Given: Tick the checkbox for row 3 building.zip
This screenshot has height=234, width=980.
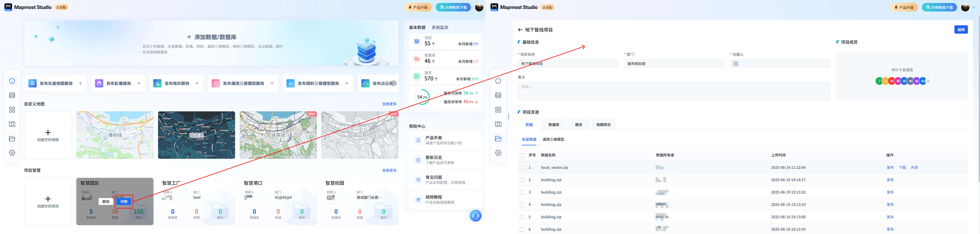Looking at the screenshot, I should point(522,193).
